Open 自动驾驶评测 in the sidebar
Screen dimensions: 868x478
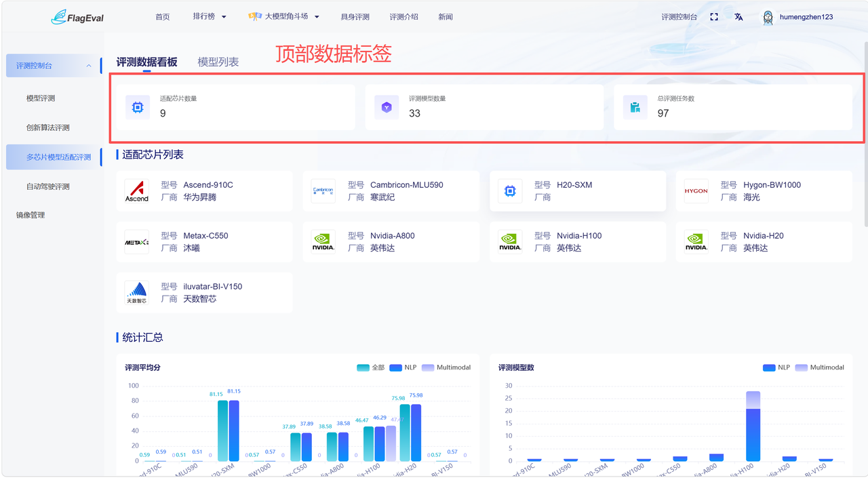[47, 186]
